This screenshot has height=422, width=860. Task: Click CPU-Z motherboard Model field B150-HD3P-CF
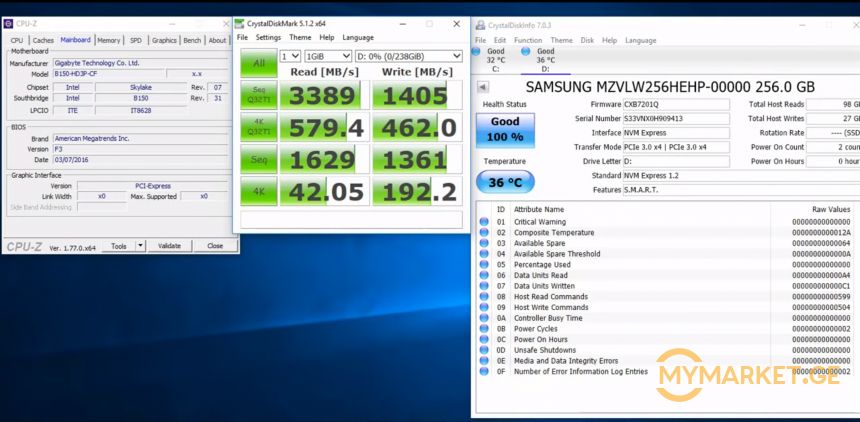pos(109,74)
